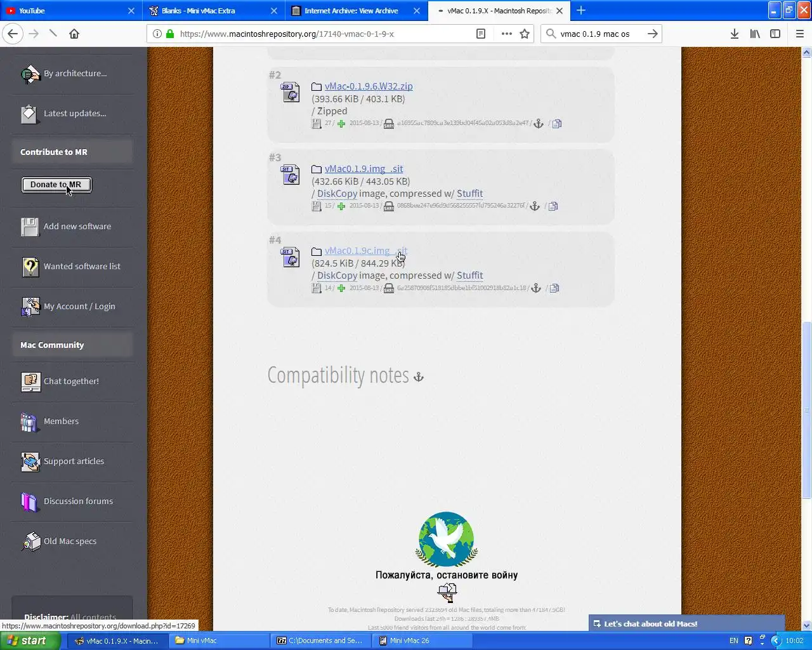This screenshot has width=812, height=650.
Task: Click the site information icon in address bar
Action: 157,34
